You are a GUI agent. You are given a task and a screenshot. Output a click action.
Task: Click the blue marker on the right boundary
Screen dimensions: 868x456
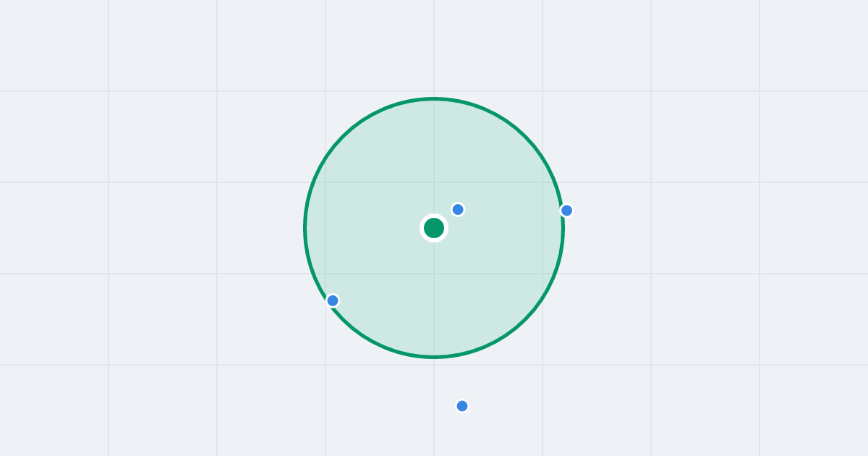click(x=566, y=211)
